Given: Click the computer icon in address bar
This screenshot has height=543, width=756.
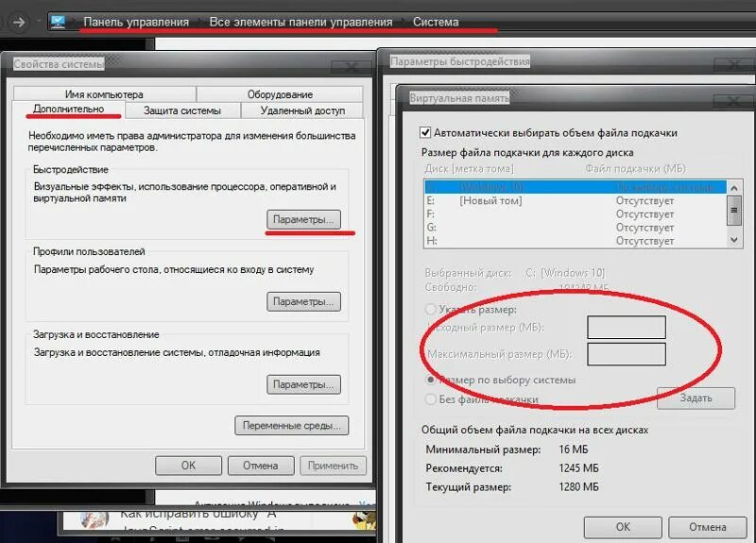Looking at the screenshot, I should [58, 22].
